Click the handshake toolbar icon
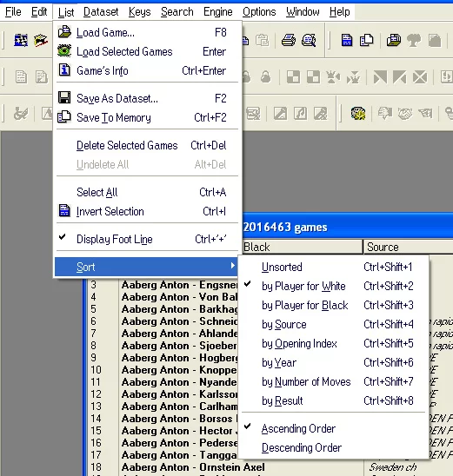 pos(405,113)
